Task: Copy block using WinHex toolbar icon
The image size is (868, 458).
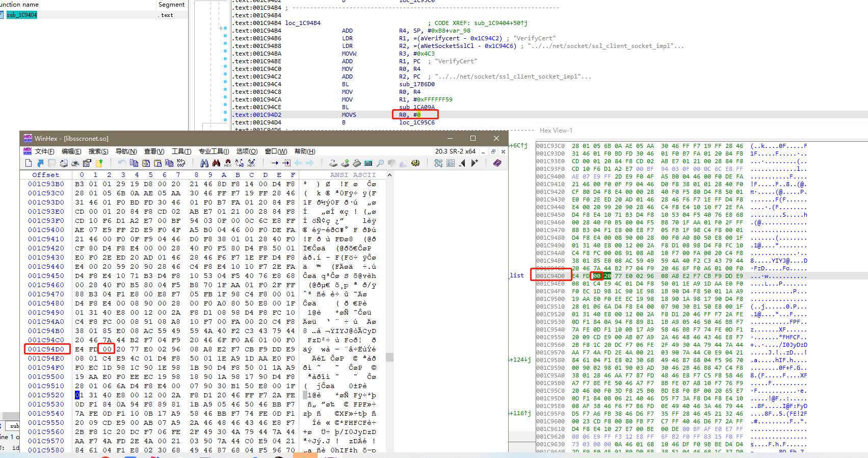Action: click(x=134, y=163)
